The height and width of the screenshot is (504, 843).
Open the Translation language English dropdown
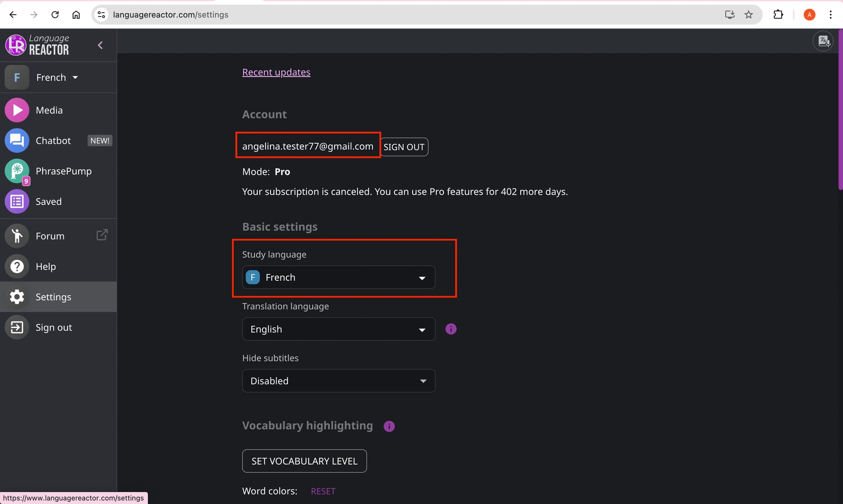(x=339, y=329)
